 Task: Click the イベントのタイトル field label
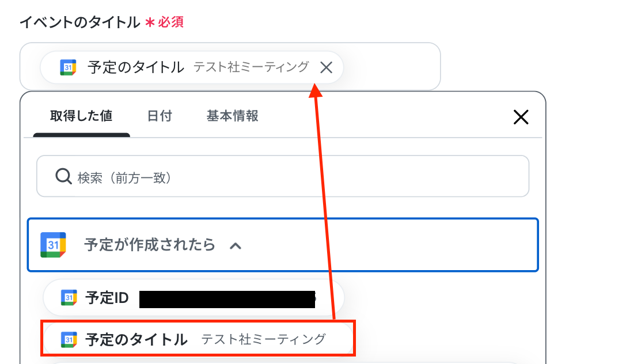click(x=79, y=22)
